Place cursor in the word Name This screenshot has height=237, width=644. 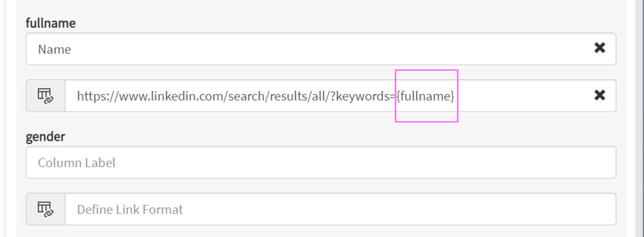tap(55, 49)
